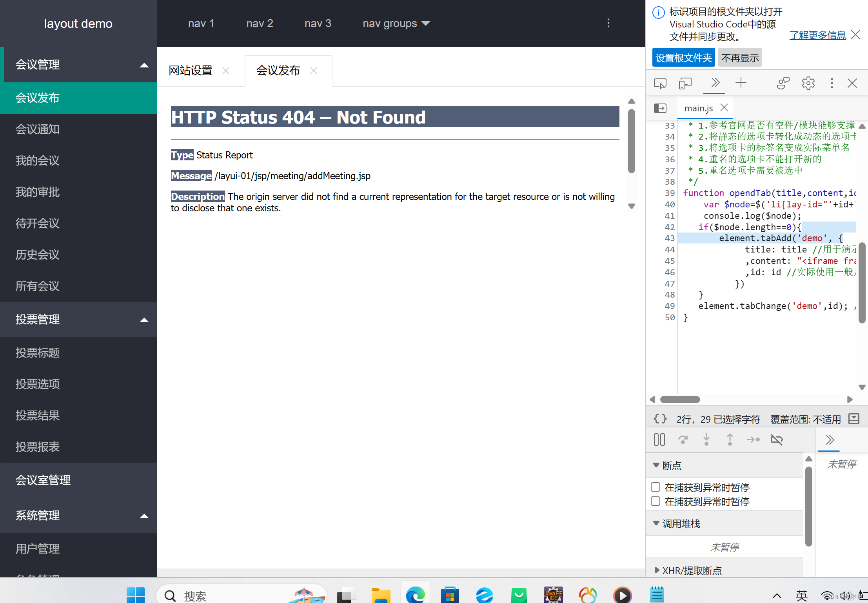
Task: Collapse the 会议管理 sidebar section
Action: 144,65
